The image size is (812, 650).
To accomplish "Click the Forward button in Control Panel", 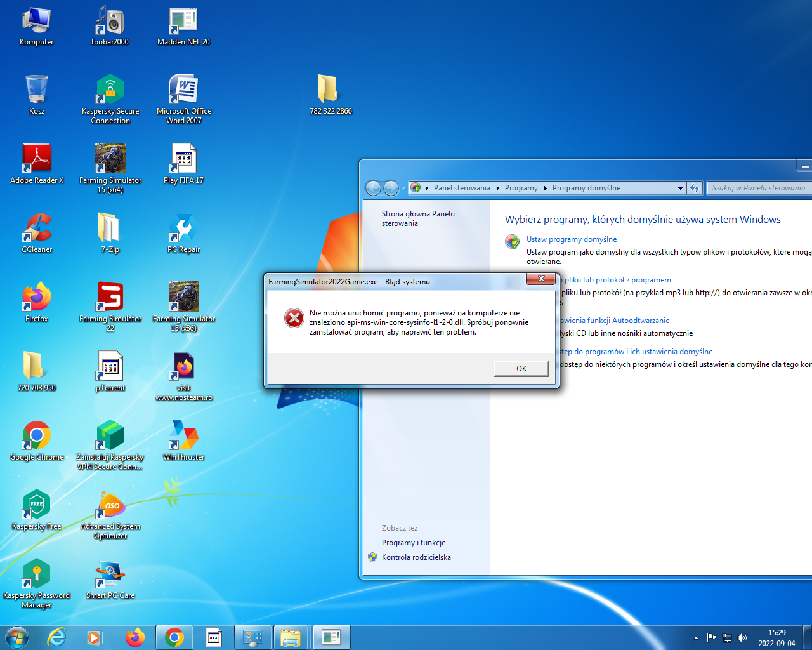I will [391, 188].
